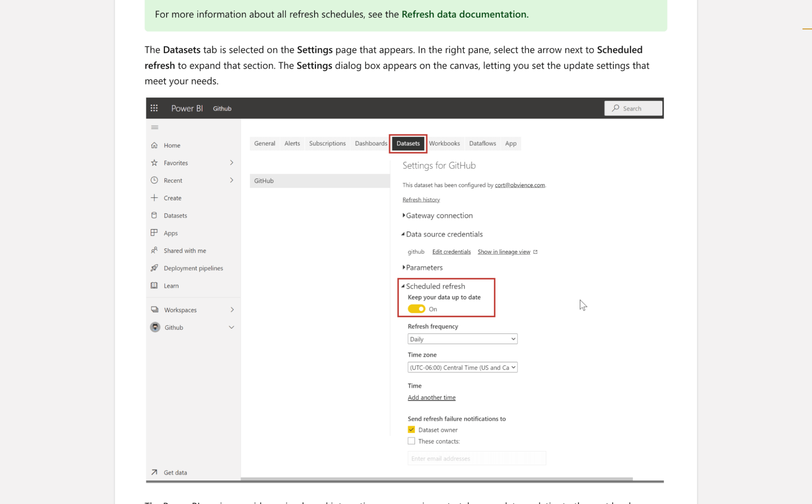Switch to the Alerts tab
Image resolution: width=812 pixels, height=504 pixels.
[292, 143]
